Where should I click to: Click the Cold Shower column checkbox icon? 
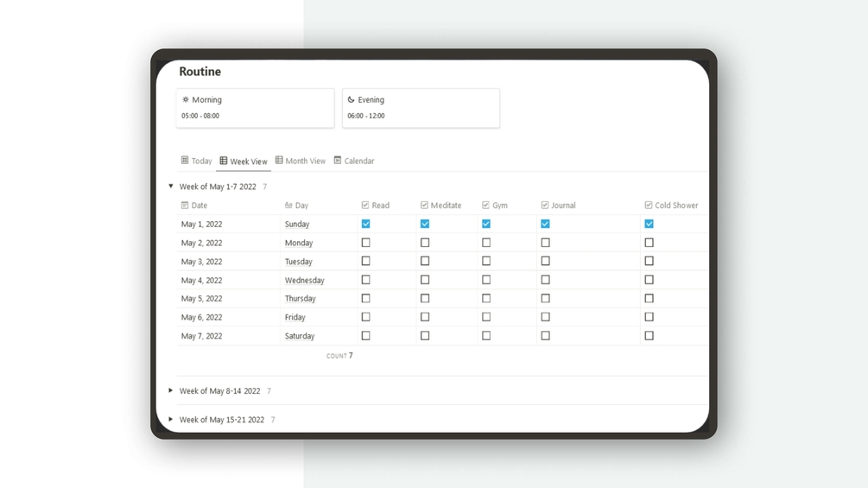point(649,206)
